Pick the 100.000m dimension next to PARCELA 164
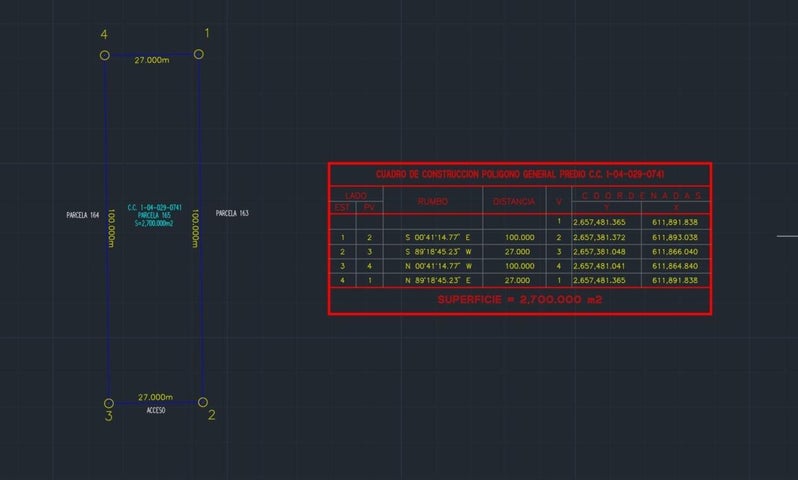Viewport: 798px width, 480px height. [111, 229]
